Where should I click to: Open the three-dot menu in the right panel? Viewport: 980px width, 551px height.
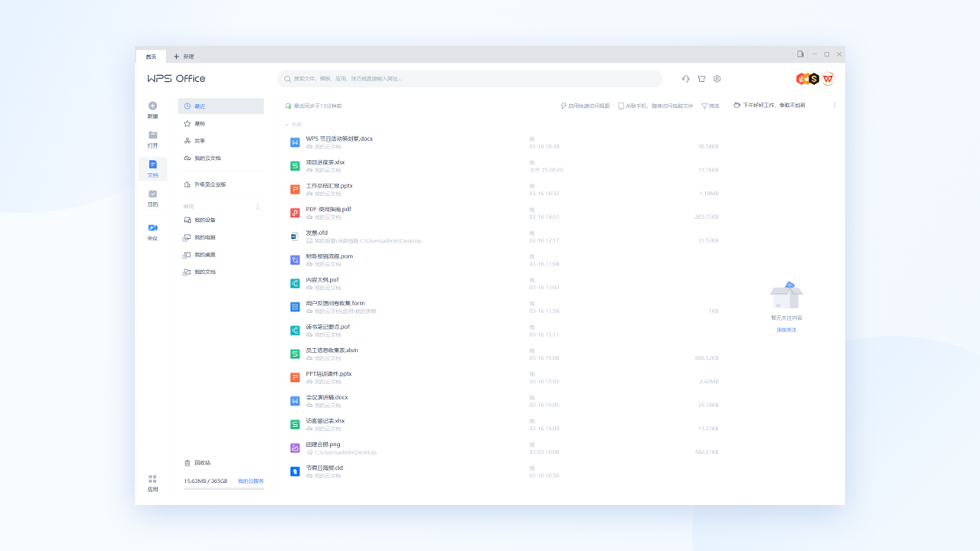click(835, 106)
